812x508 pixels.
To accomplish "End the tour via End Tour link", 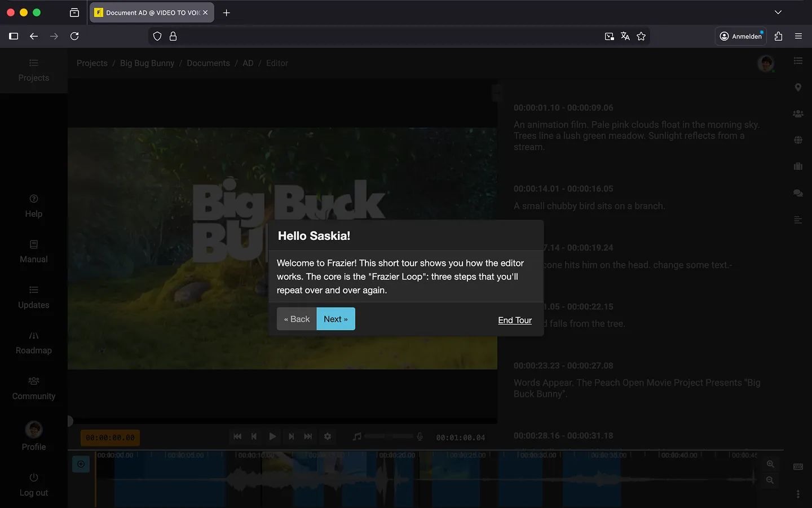I will (514, 320).
